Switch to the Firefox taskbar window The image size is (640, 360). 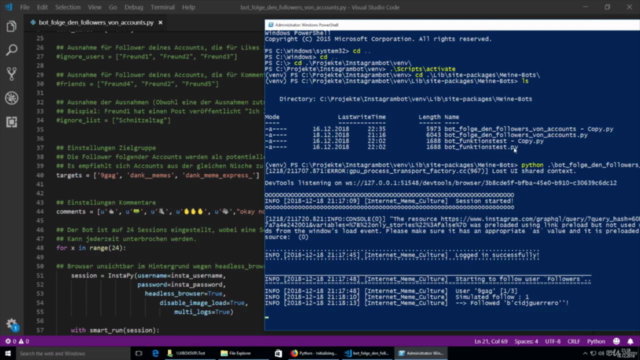tap(313, 353)
